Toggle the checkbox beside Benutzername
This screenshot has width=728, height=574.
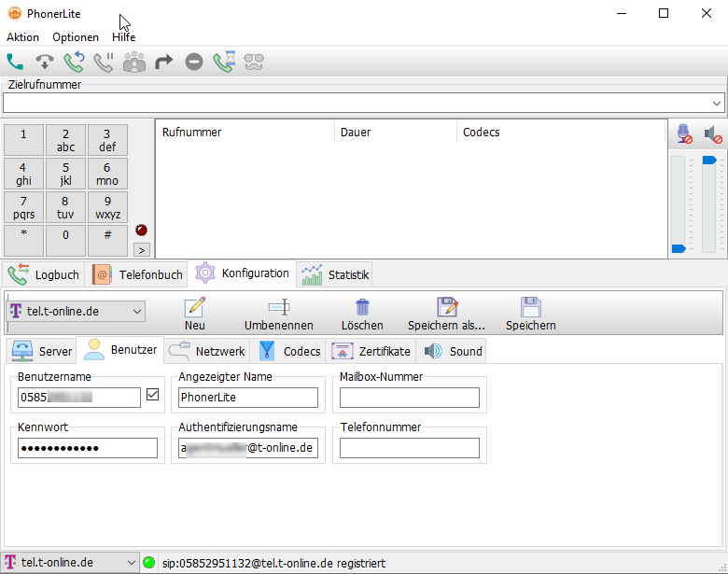[153, 396]
